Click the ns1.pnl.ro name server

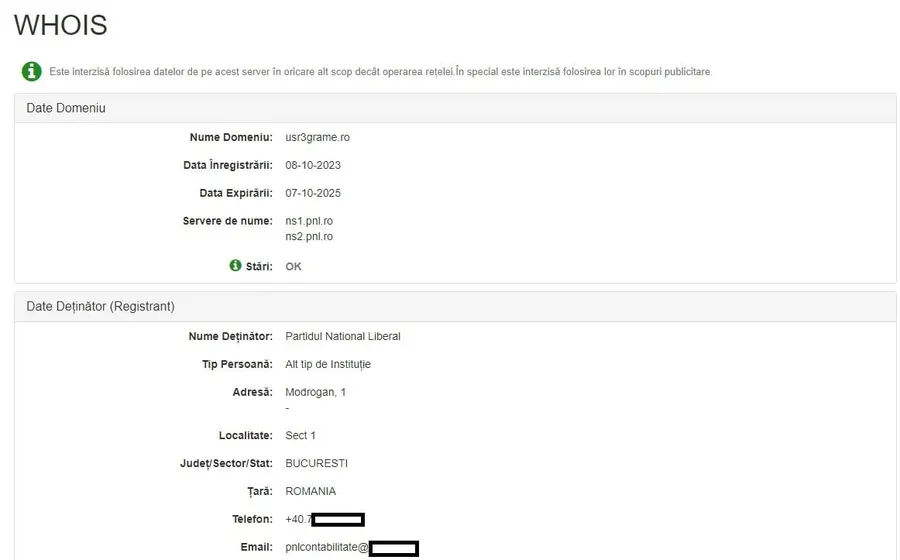[309, 221]
